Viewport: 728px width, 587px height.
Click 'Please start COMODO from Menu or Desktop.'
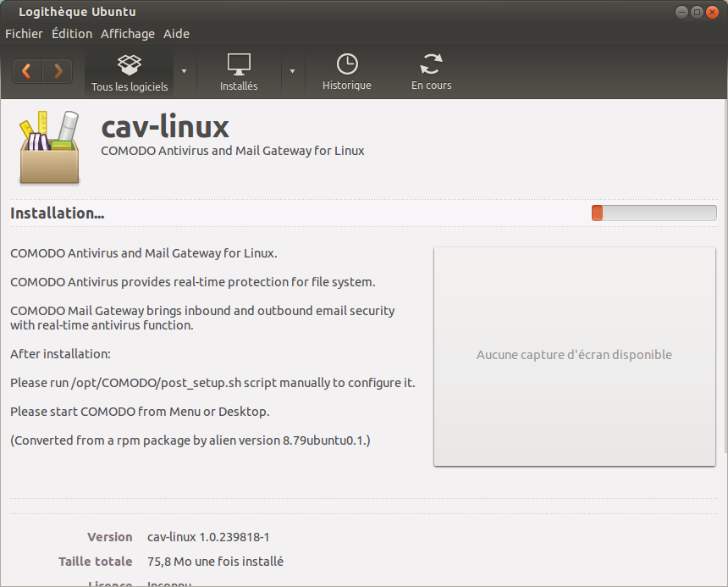pyautogui.click(x=140, y=412)
